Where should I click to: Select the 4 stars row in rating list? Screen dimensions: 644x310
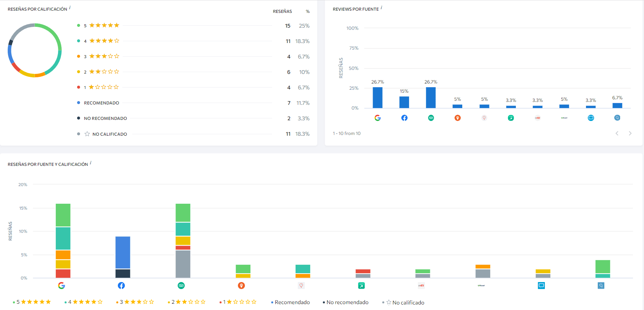[x=193, y=41]
